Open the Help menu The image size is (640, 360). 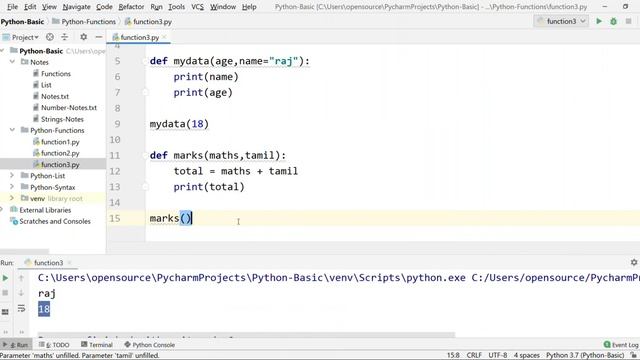(249, 7)
